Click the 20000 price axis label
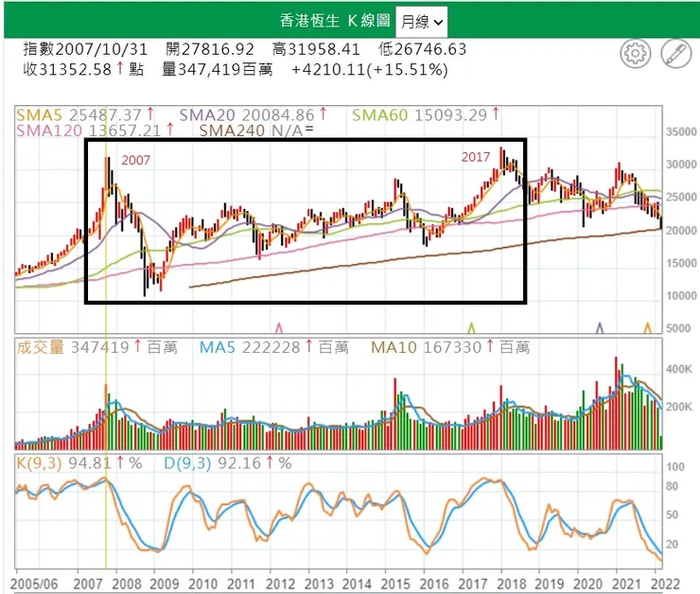This screenshot has height=594, width=700. pos(681,230)
